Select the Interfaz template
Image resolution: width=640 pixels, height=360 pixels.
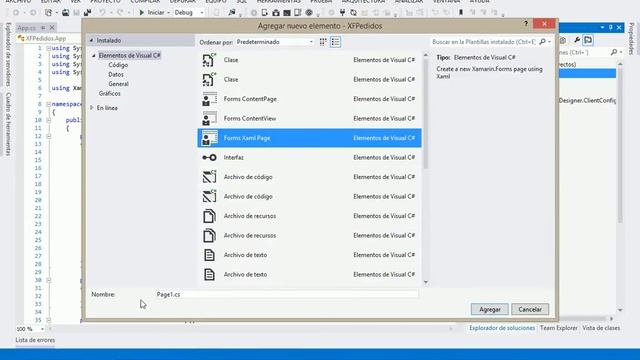click(x=309, y=158)
